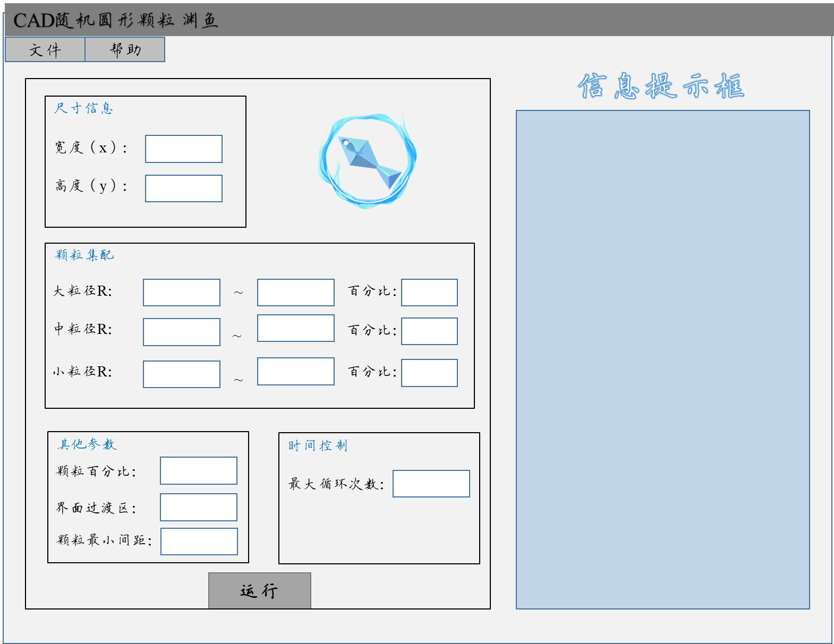The width and height of the screenshot is (834, 644).
Task: Click the 颗粒最小间距 input field
Action: 199,542
